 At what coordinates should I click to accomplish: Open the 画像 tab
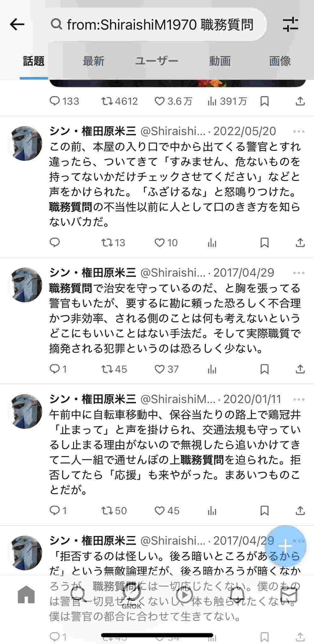click(280, 61)
